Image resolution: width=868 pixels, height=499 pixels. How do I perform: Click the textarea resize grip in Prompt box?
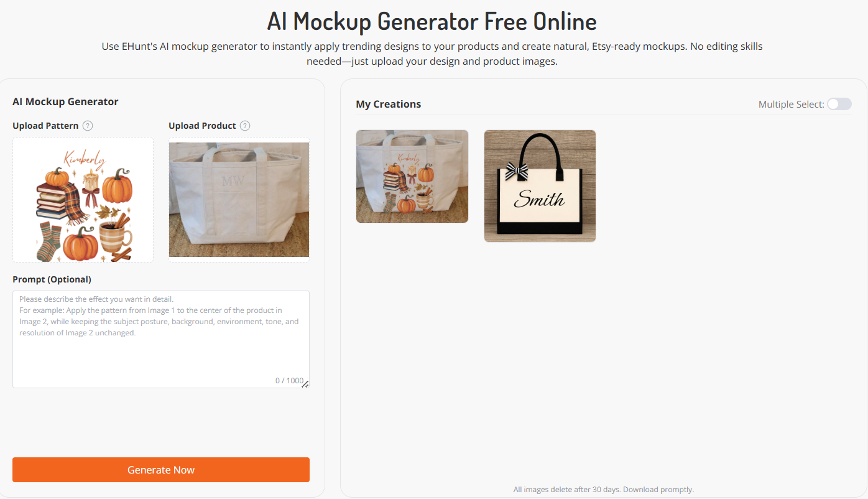click(305, 384)
